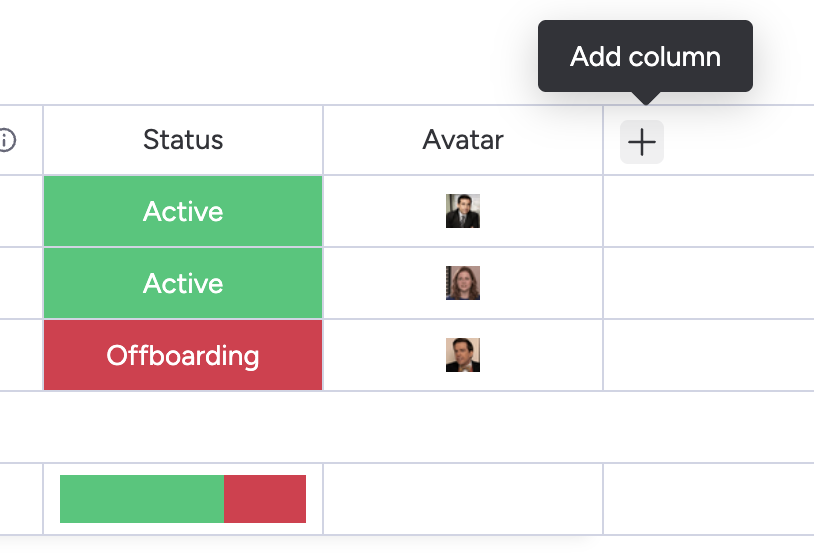This screenshot has width=814, height=558.
Task: Click the footer cell below the add-column area
Action: coord(708,499)
